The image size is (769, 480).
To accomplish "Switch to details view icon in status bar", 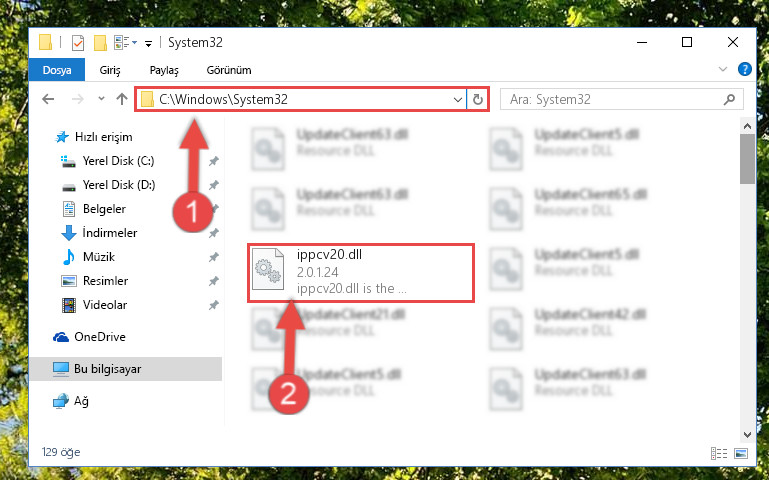I will (719, 453).
